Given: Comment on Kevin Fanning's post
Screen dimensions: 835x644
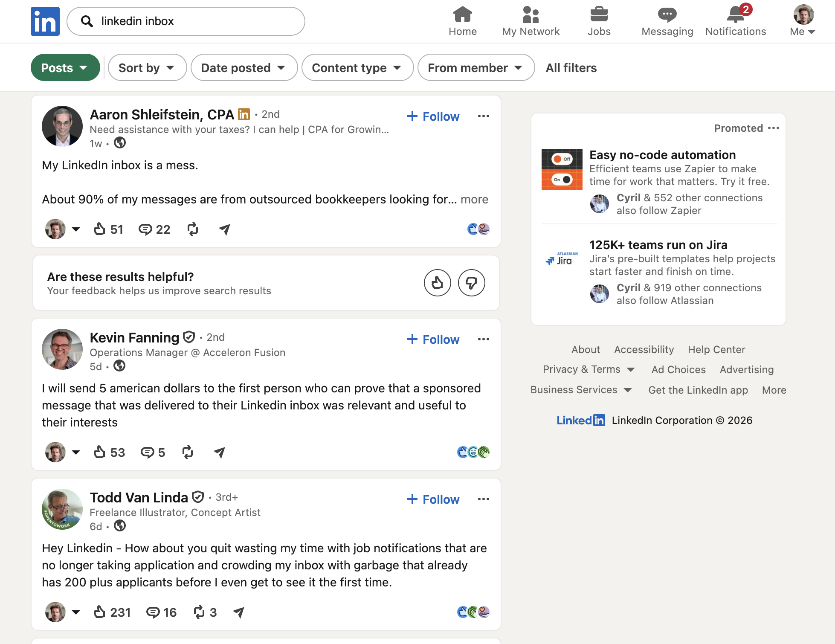Looking at the screenshot, I should click(x=153, y=453).
